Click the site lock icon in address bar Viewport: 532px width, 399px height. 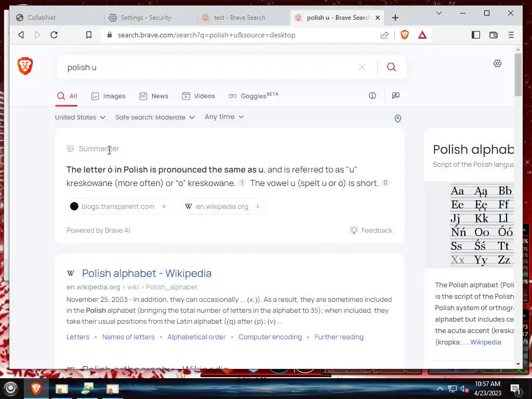(x=109, y=35)
